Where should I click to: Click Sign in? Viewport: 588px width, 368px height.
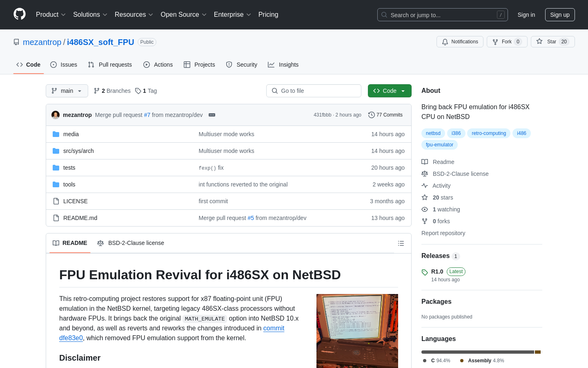[526, 15]
